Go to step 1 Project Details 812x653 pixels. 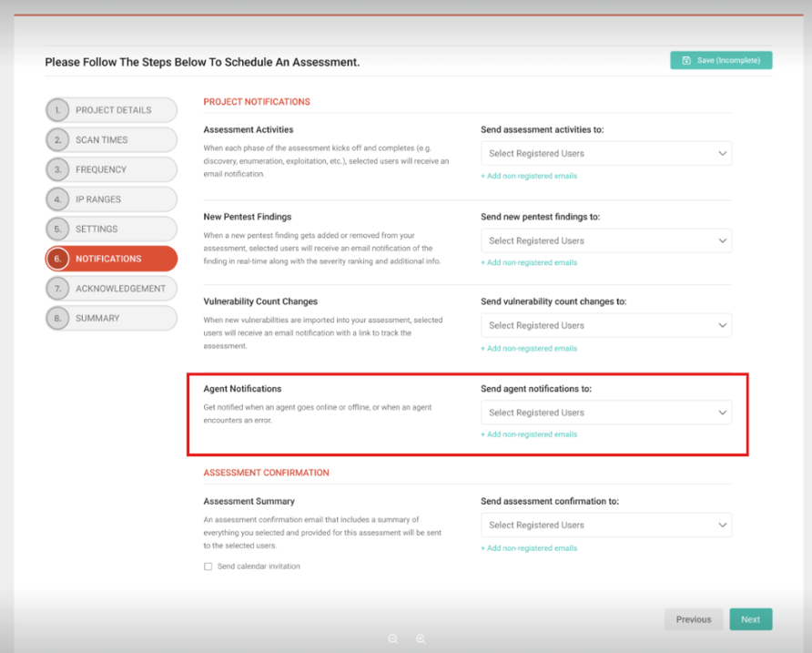point(111,110)
